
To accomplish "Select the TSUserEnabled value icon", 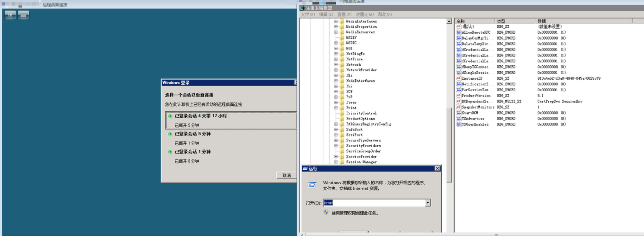I will coord(458,124).
